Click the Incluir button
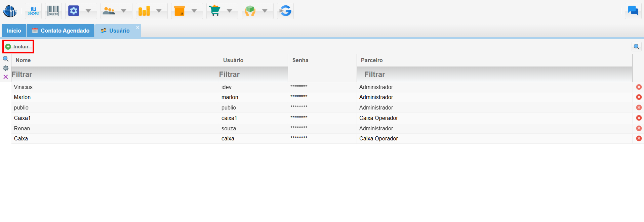The image size is (644, 222). (18, 47)
